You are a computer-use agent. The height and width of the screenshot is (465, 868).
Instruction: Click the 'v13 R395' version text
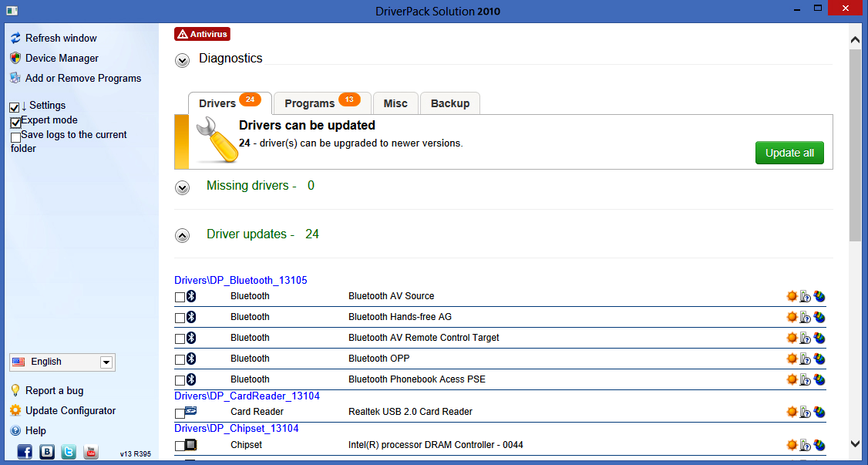135,454
